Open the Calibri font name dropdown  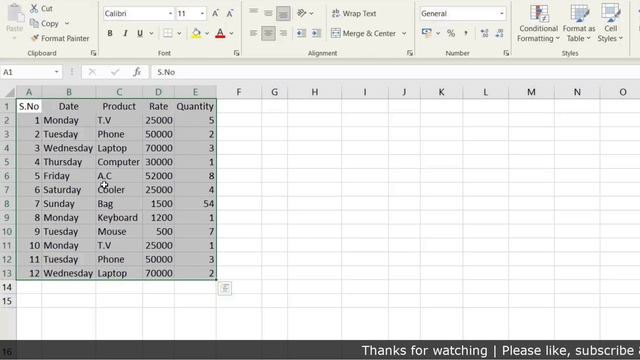[171, 13]
